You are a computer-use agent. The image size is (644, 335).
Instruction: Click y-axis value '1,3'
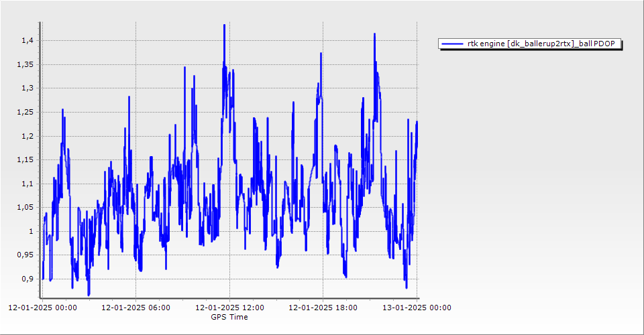coord(28,88)
